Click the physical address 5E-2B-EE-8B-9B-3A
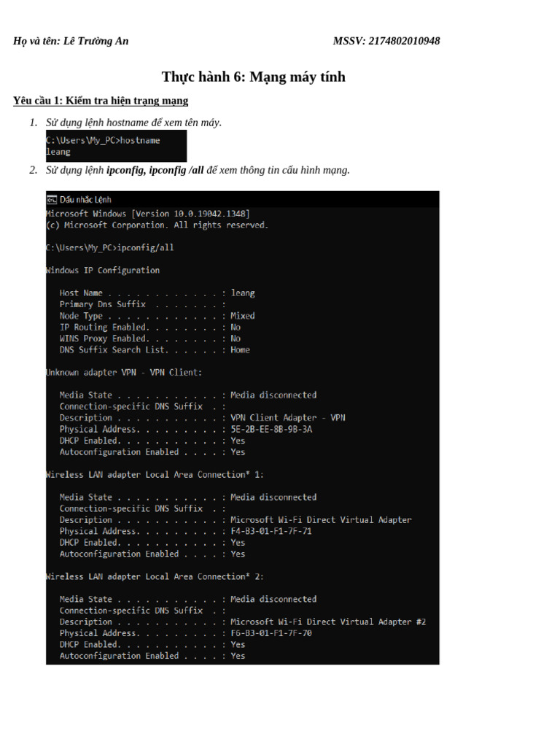This screenshot has height=747, width=560. [x=271, y=429]
